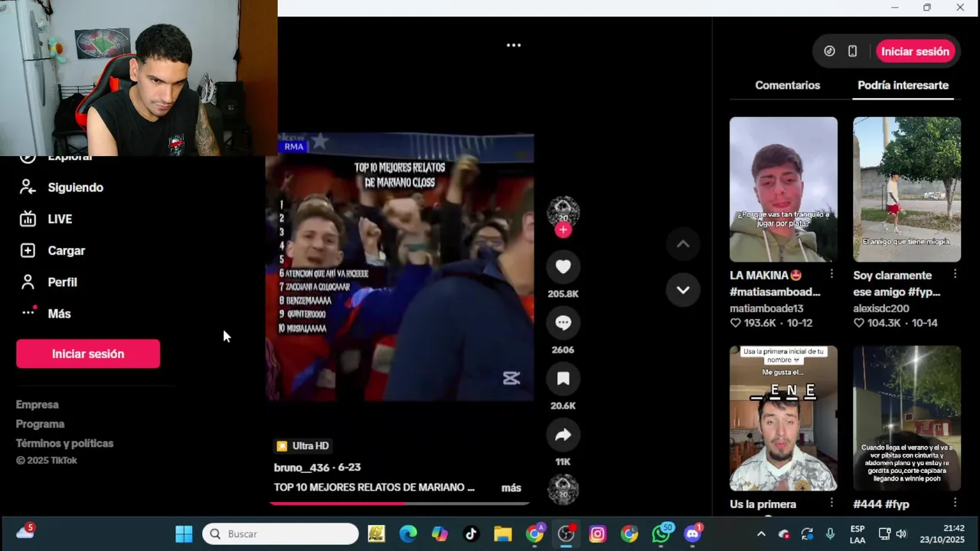Screen dimensions: 980x551
Task: Click the taskbar microphone icon
Action: [830, 533]
